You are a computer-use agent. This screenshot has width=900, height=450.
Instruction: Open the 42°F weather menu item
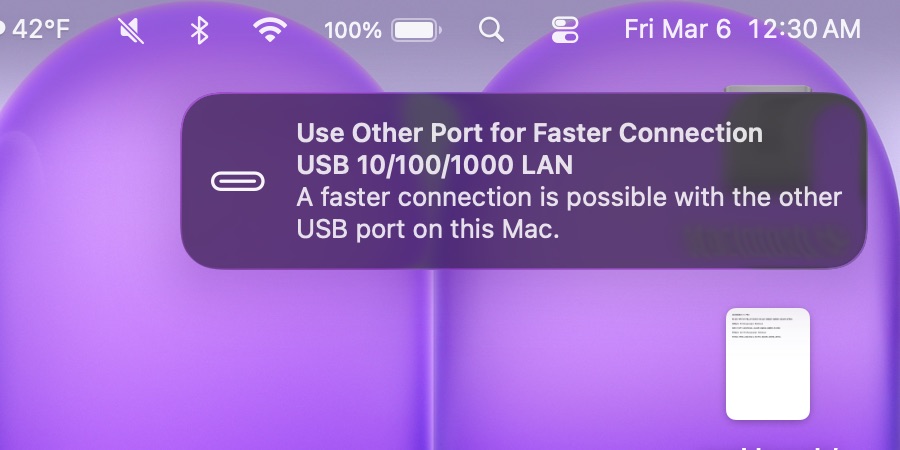pyautogui.click(x=41, y=30)
